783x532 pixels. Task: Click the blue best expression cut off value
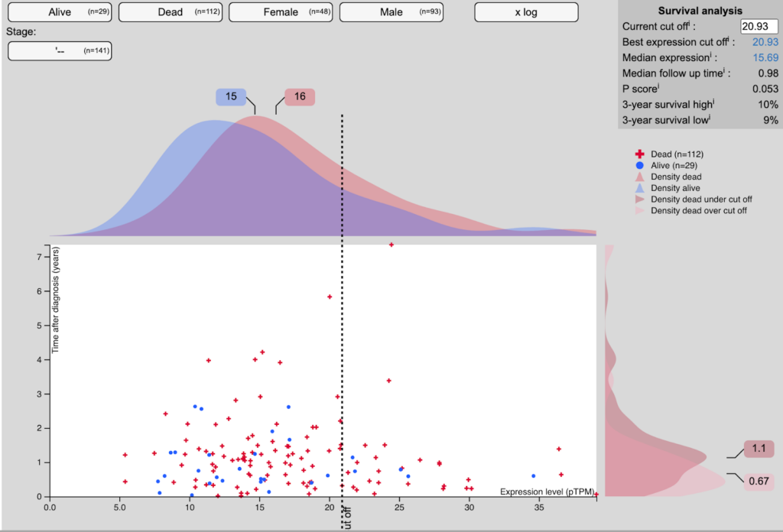click(x=765, y=42)
